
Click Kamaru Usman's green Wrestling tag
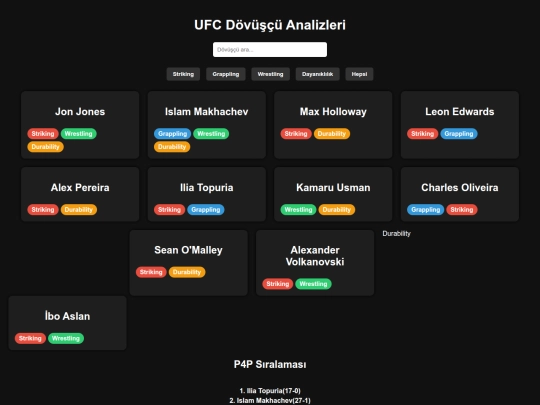point(298,210)
